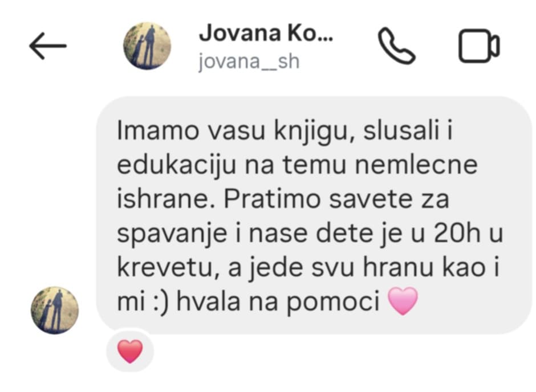Viewport: 536px width, 392px height.
Task: Start a video call with Jovana
Action: pos(479,46)
